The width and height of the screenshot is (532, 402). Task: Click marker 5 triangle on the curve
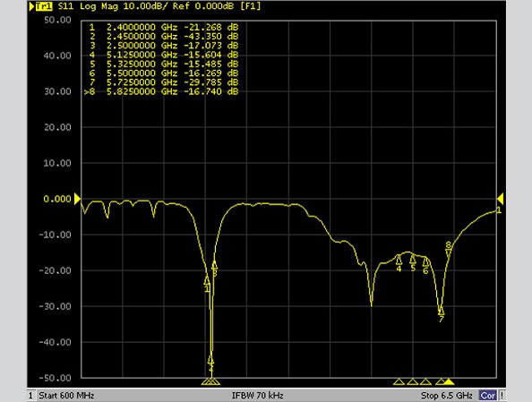click(413, 260)
